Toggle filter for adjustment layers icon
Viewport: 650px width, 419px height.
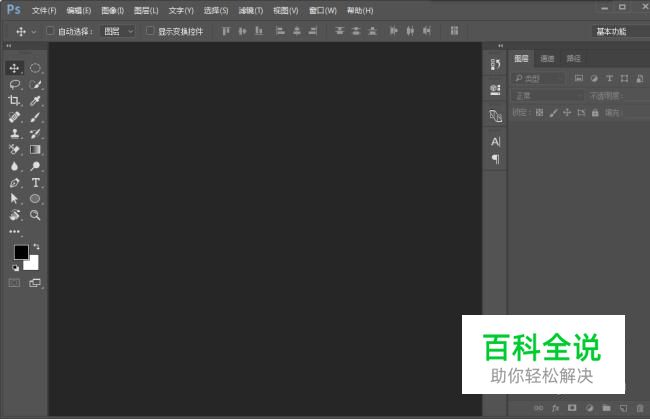click(x=594, y=78)
